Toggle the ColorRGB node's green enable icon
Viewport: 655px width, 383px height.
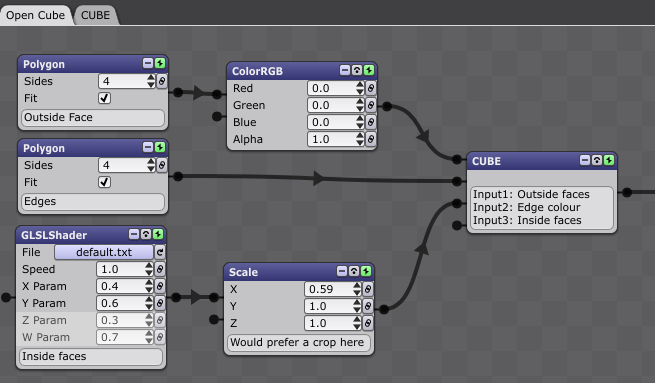(369, 70)
